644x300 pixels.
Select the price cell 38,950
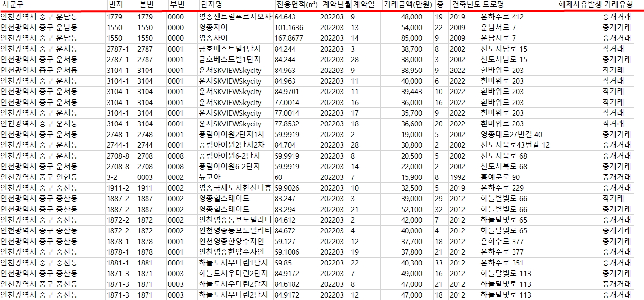pyautogui.click(x=412, y=71)
